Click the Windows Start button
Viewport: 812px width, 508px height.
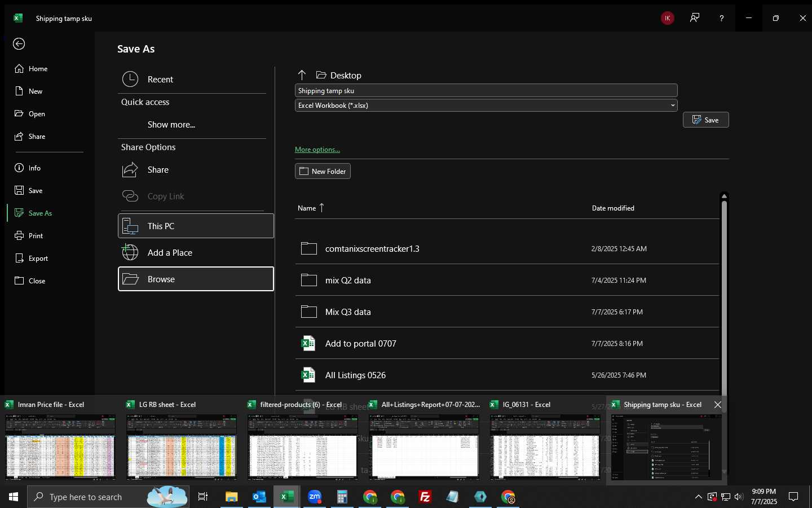pos(14,497)
